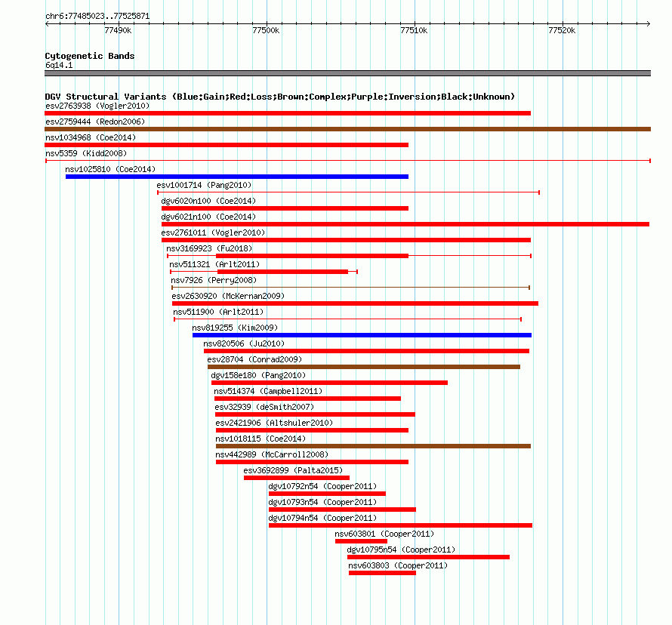Click nsv442989 (McCarroll2008) label
This screenshot has width=672, height=625.
tap(272, 454)
